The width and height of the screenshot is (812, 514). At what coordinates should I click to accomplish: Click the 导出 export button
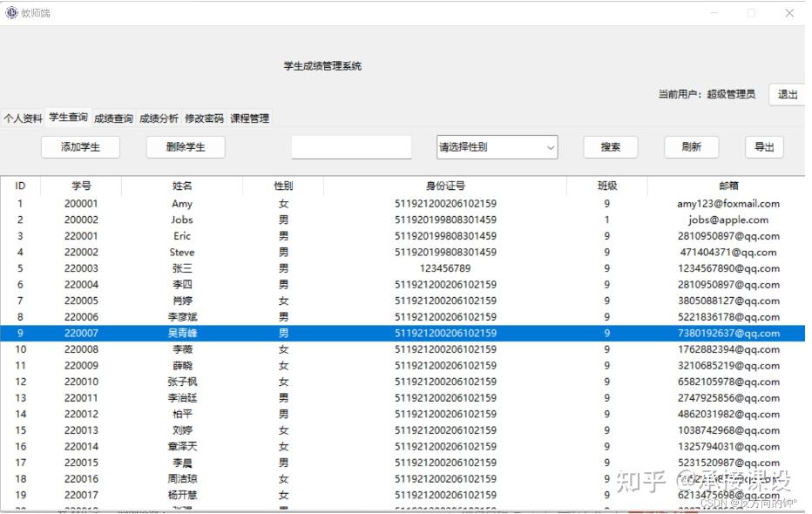coord(764,146)
